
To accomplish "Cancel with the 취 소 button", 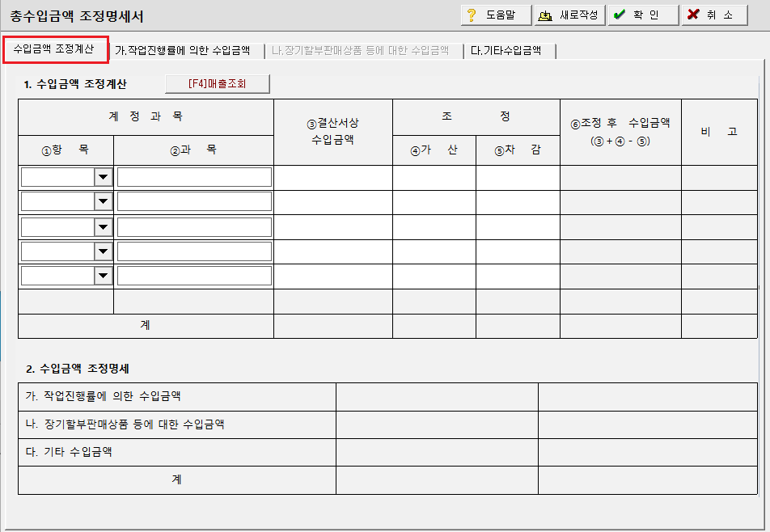I will (x=714, y=15).
